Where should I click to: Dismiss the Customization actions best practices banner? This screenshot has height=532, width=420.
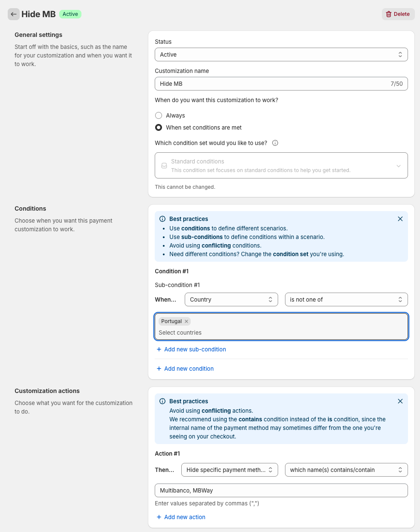tap(400, 401)
